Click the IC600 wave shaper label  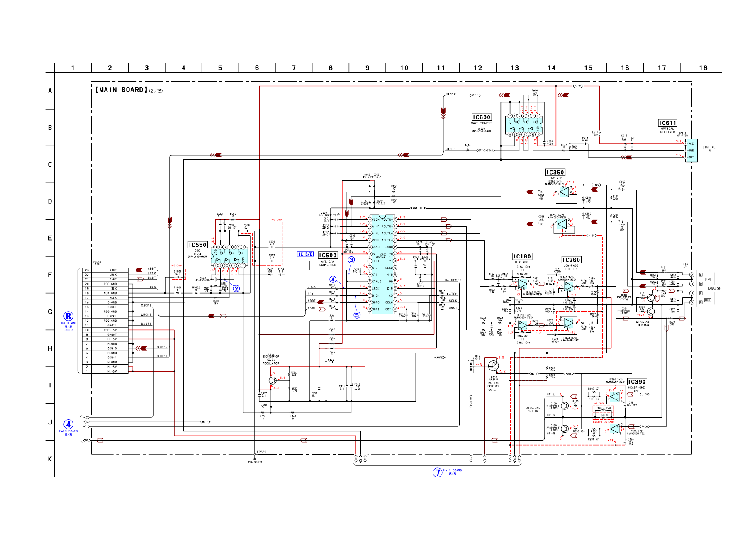pyautogui.click(x=482, y=117)
